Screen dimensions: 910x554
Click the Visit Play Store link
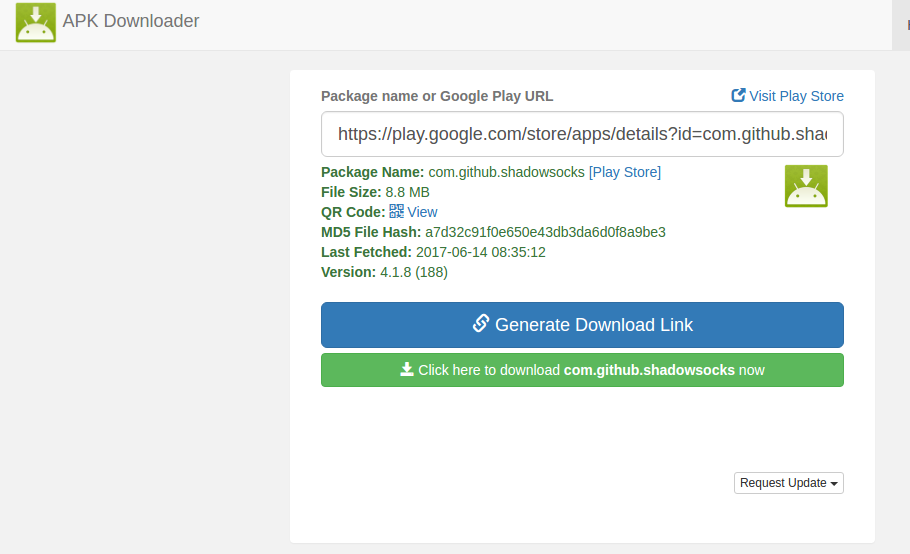coord(788,96)
